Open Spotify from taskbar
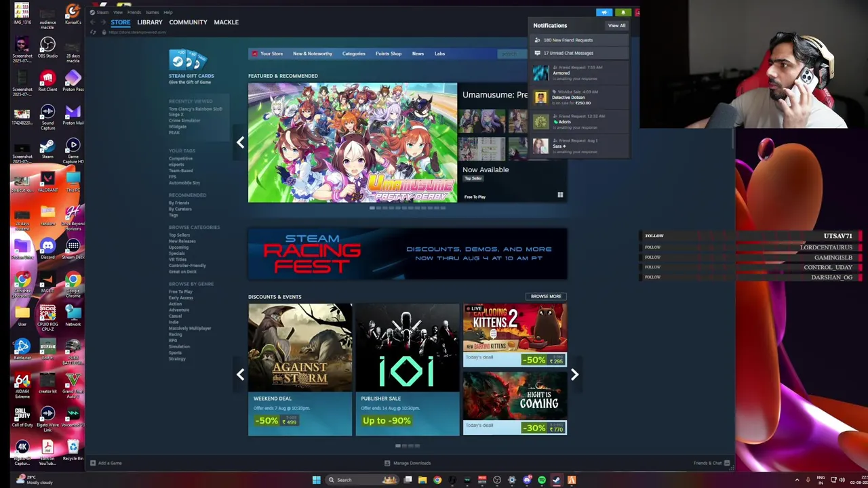This screenshot has width=868, height=488. 542,480
